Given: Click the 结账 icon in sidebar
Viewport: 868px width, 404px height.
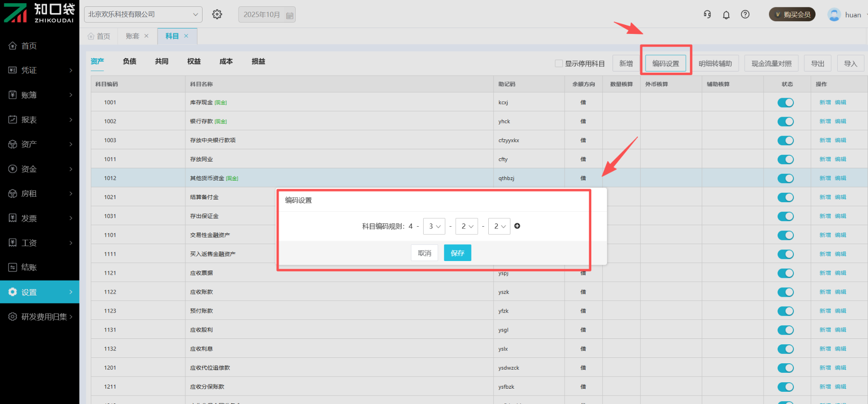Looking at the screenshot, I should coord(13,267).
